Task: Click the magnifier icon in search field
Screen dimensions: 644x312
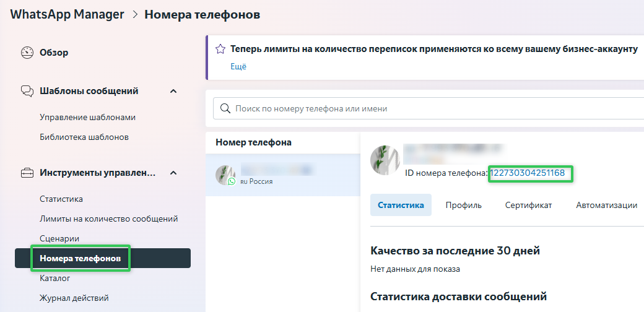Action: [225, 108]
